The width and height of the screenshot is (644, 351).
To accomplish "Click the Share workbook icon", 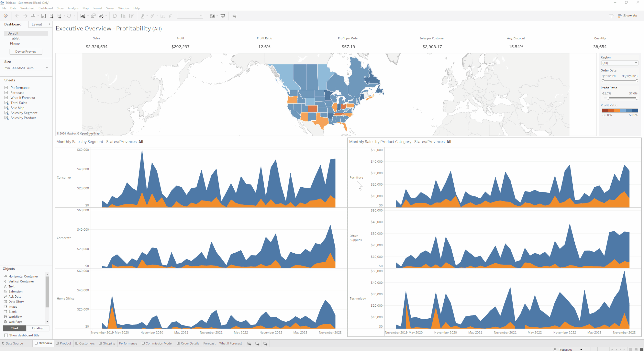I will [234, 16].
